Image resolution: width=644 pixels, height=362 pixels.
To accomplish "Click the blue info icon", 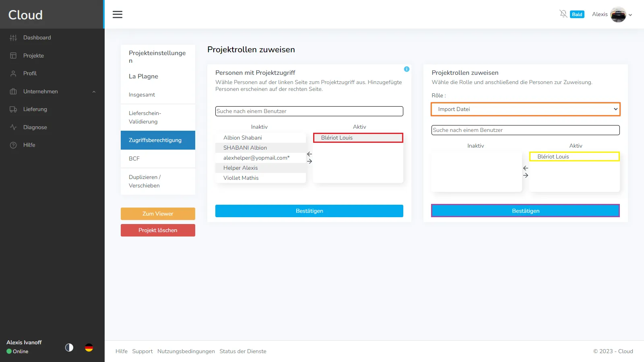I will point(407,69).
